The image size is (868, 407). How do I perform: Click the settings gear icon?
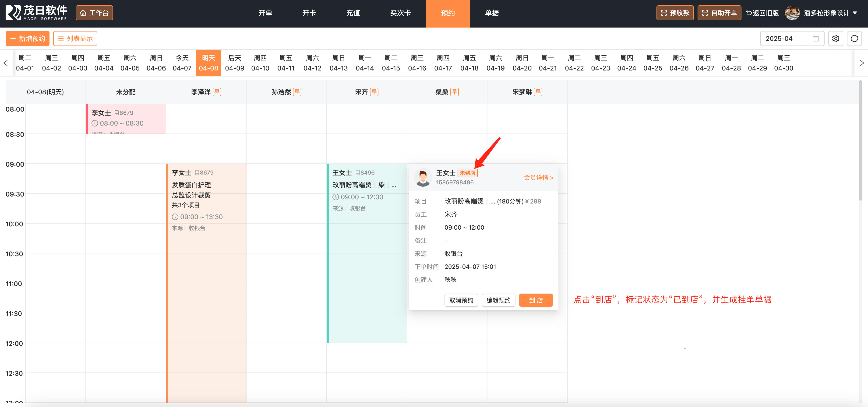point(835,39)
